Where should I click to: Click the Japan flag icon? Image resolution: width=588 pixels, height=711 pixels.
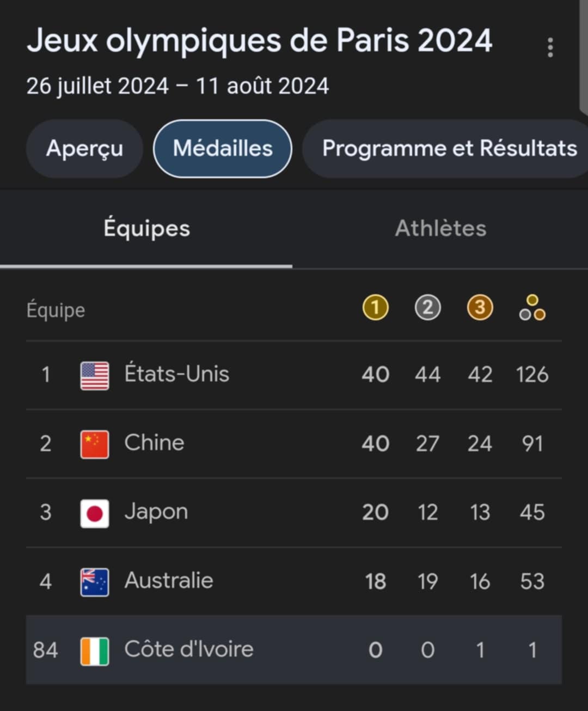click(x=95, y=514)
